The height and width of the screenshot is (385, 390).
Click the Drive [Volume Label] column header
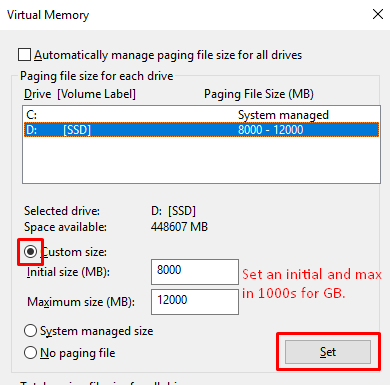coord(80,94)
